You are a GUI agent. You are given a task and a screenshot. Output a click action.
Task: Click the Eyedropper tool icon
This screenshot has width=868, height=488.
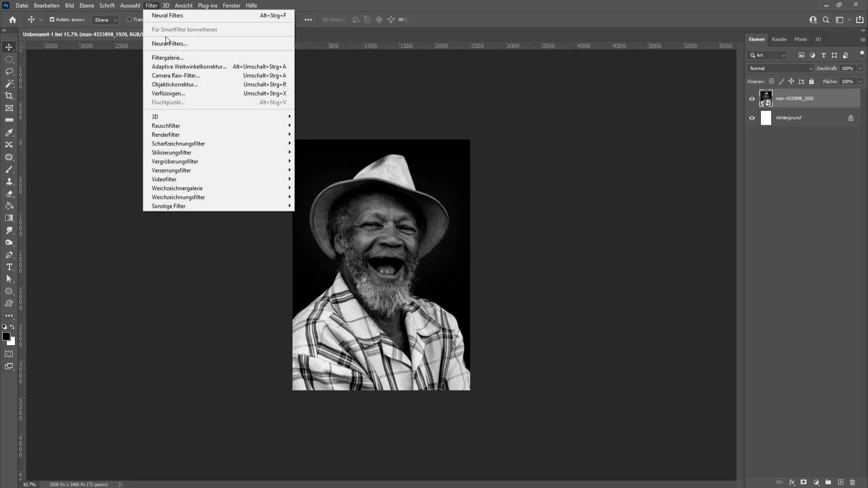point(9,132)
